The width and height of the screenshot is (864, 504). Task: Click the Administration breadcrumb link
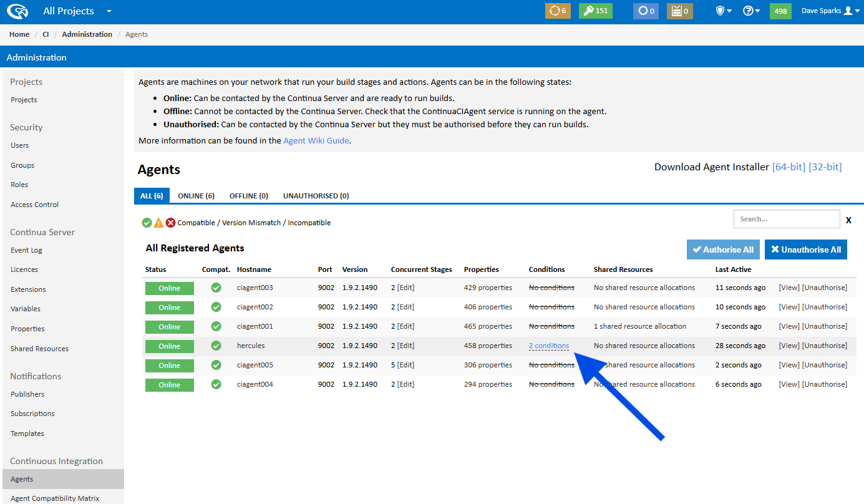87,34
